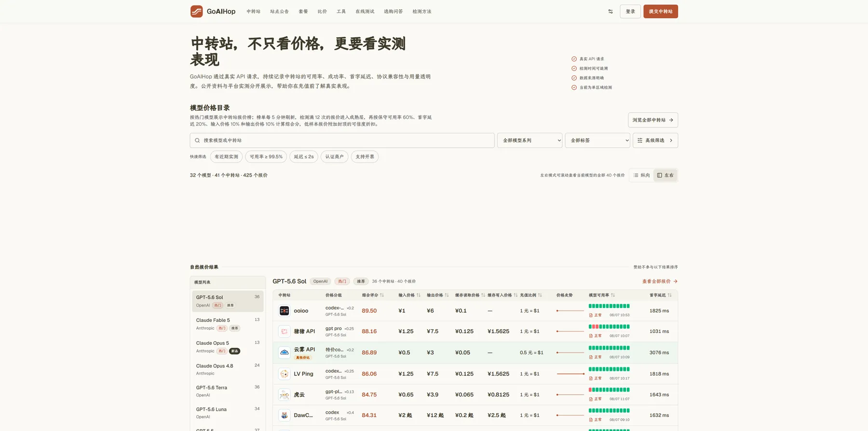Focus the 搜索模型或中转站 search field
868x431 pixels.
click(342, 140)
